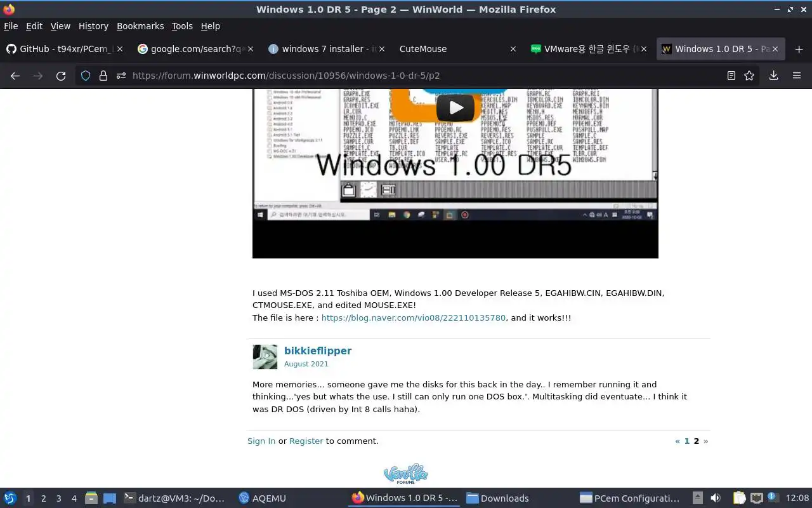Screen dimensions: 812x508
Task: Switch to workspace 4
Action: (74, 498)
